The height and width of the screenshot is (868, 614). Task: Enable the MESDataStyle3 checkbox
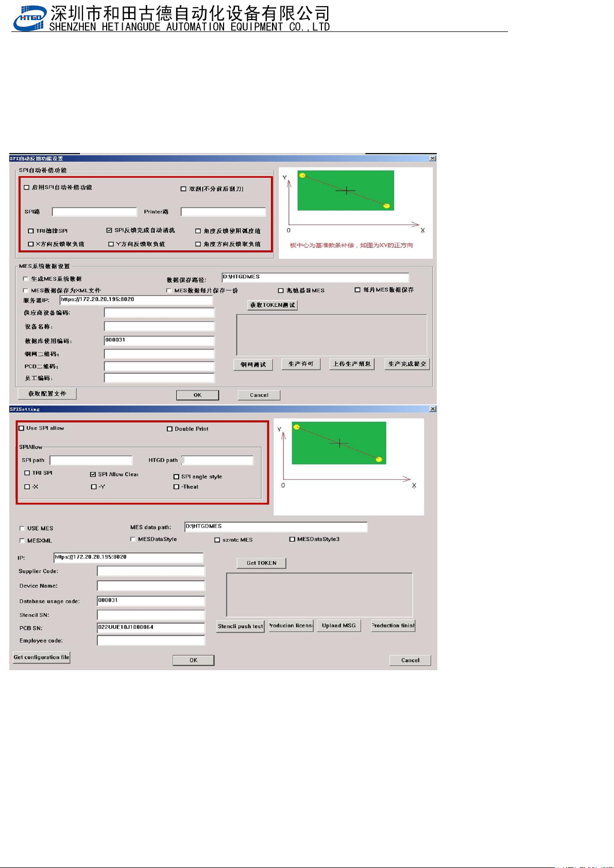[292, 539]
